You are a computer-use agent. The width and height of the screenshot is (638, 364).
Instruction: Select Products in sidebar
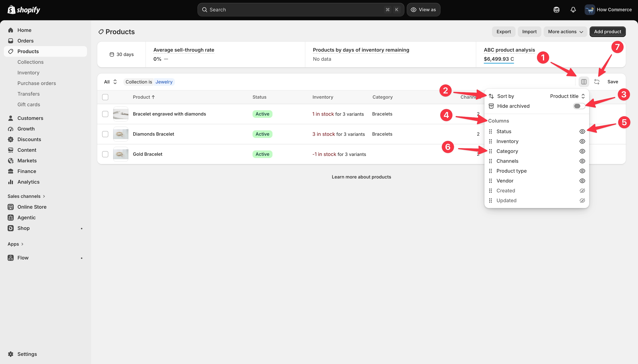pos(46,51)
